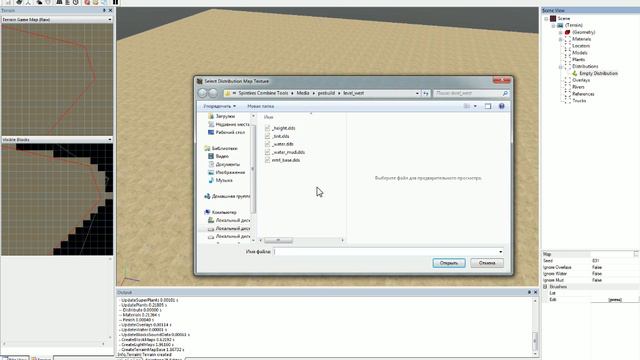The height and width of the screenshot is (360, 640).
Task: Click the Компьютер icon in navigation pane
Action: (x=207, y=212)
